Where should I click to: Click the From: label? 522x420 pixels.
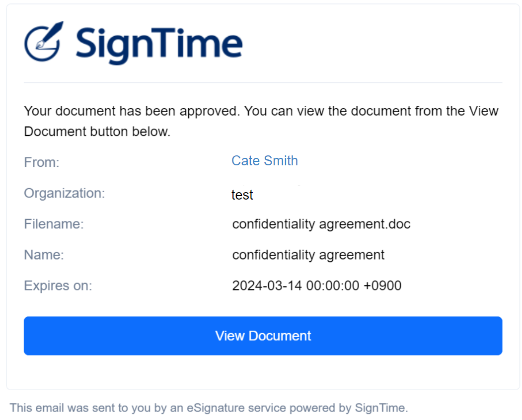tap(42, 162)
